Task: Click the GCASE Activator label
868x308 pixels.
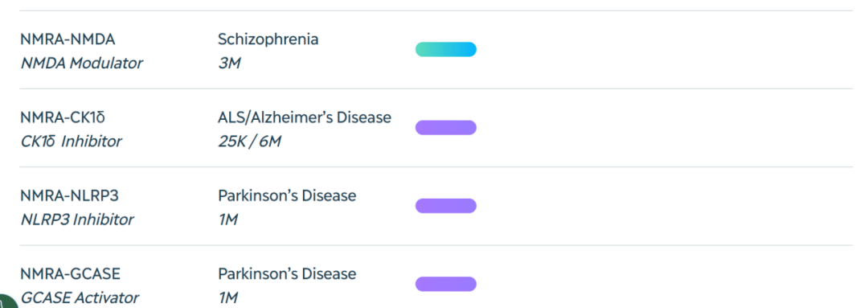Action: (x=80, y=298)
